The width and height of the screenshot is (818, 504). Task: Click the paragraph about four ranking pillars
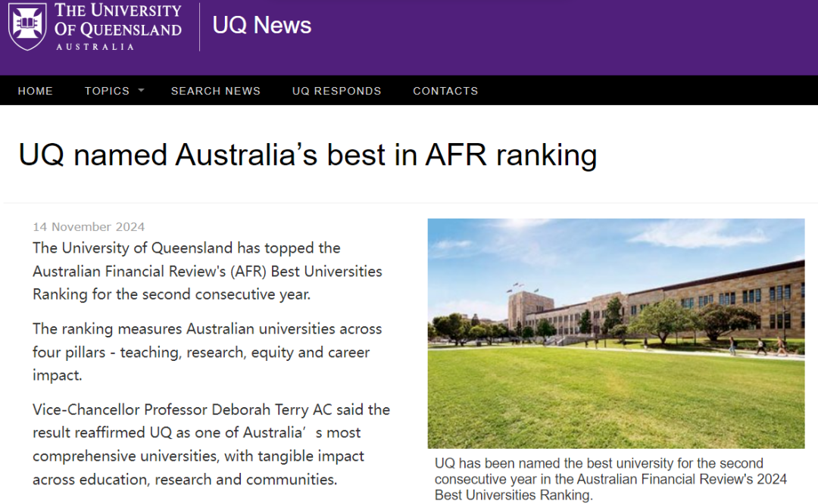(207, 352)
